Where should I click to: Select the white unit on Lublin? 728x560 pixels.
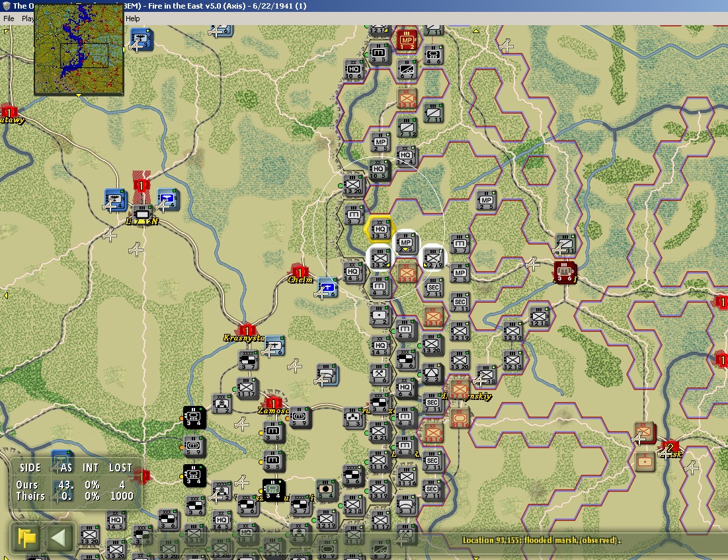pyautogui.click(x=142, y=214)
